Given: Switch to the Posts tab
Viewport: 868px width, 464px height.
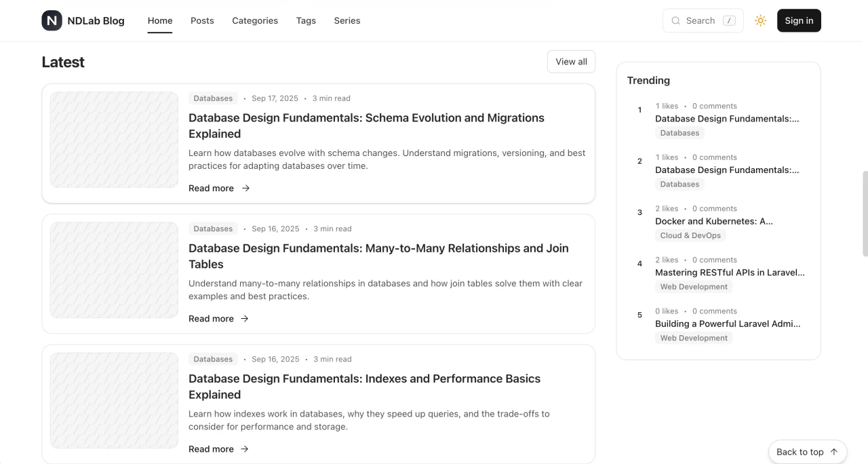Looking at the screenshot, I should [x=202, y=20].
